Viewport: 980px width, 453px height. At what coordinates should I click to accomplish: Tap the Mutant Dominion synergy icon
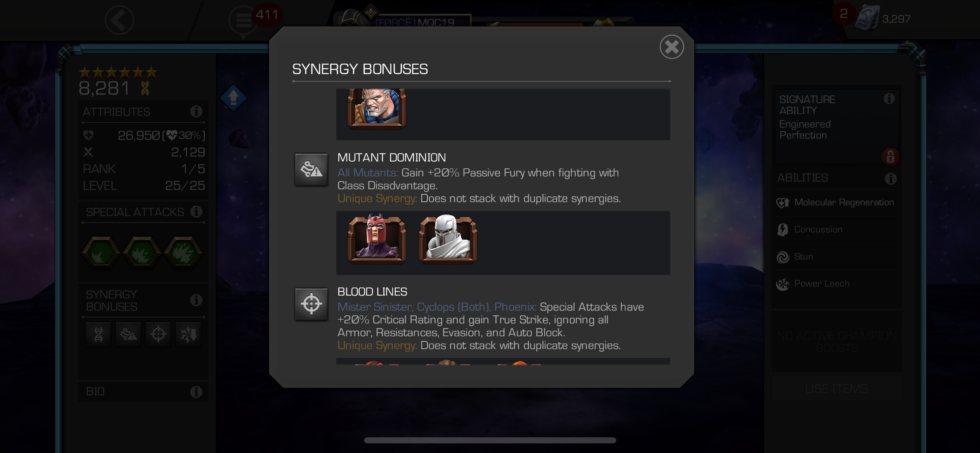point(311,169)
